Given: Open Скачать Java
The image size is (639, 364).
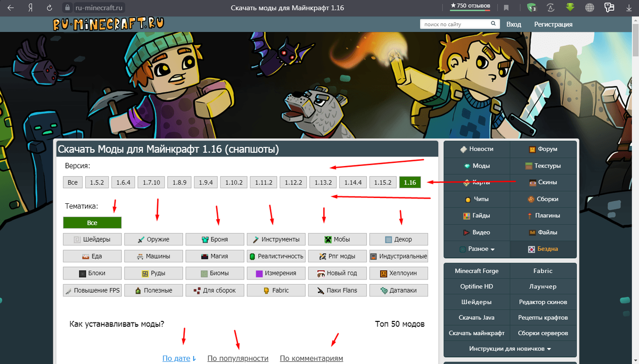Looking at the screenshot, I should [477, 317].
